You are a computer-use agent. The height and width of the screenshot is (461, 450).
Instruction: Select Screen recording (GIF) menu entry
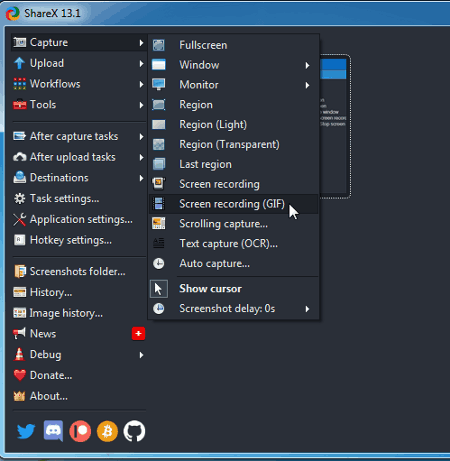(x=234, y=204)
